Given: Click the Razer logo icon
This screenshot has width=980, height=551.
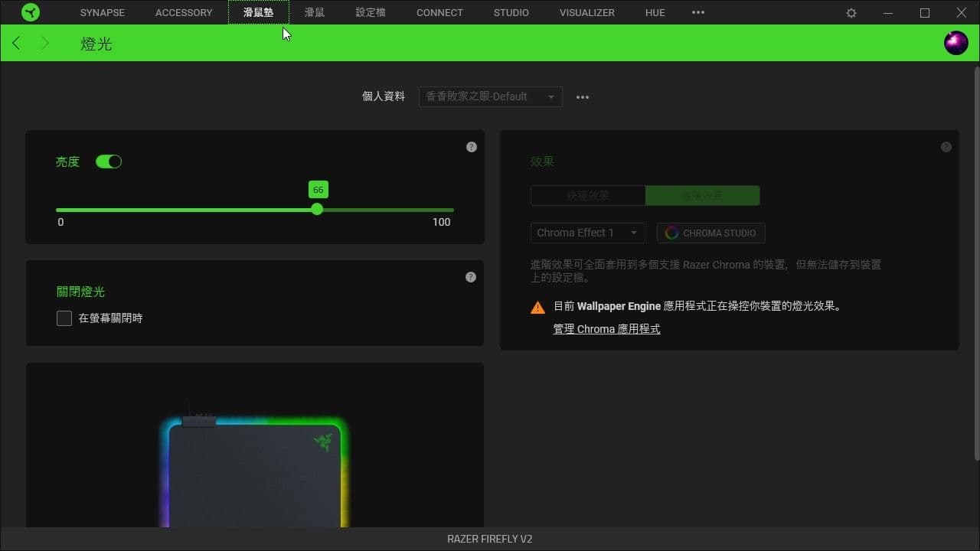Looking at the screenshot, I should click(x=31, y=12).
